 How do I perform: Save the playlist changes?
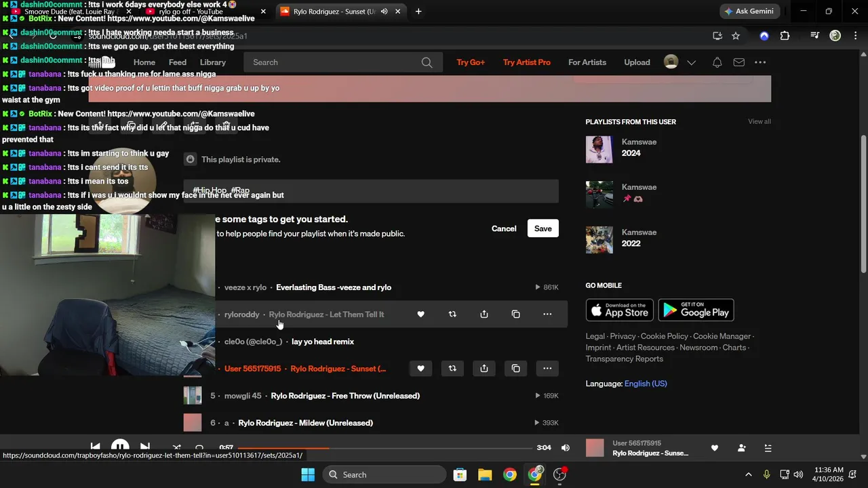[543, 228]
